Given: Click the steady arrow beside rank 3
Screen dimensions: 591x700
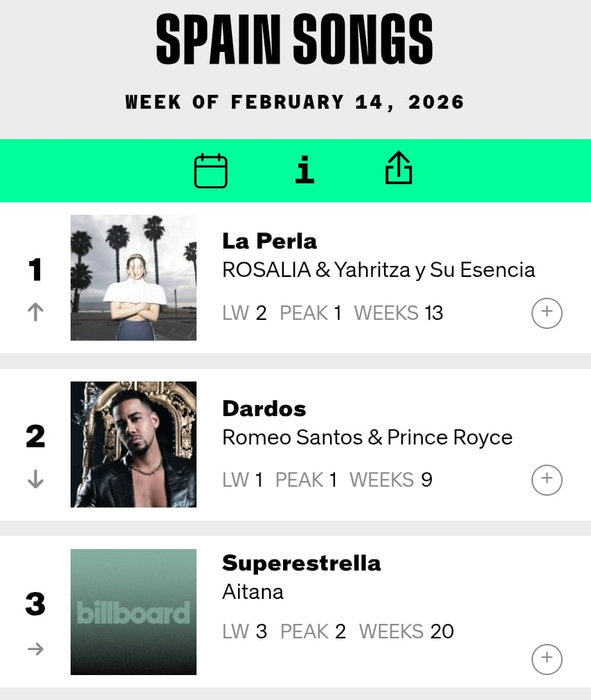Looking at the screenshot, I should [35, 649].
